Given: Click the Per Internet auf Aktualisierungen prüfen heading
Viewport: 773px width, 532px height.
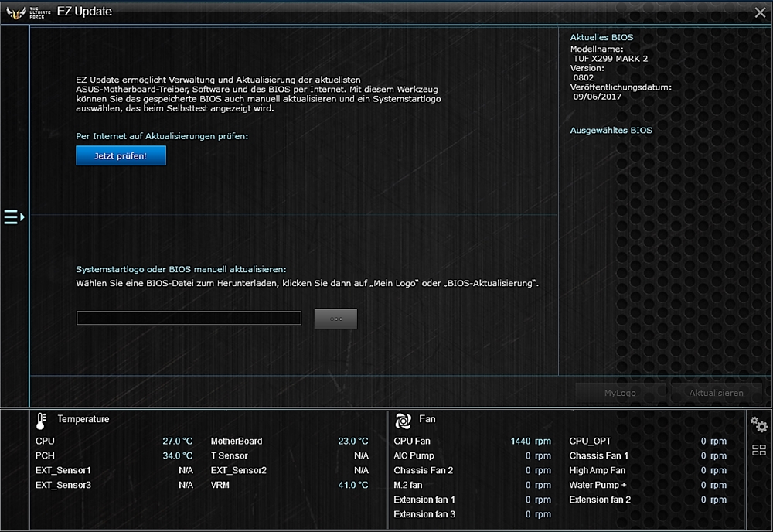Looking at the screenshot, I should (x=162, y=136).
